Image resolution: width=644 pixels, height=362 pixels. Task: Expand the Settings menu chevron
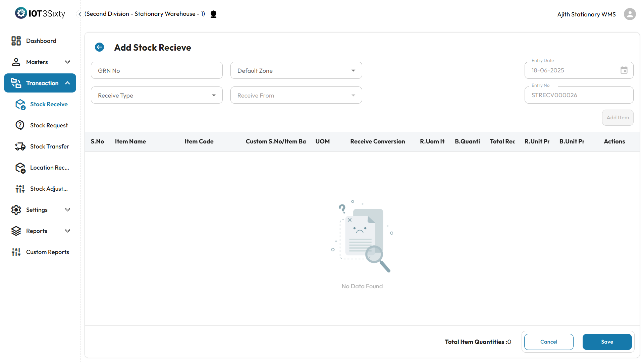click(67, 210)
